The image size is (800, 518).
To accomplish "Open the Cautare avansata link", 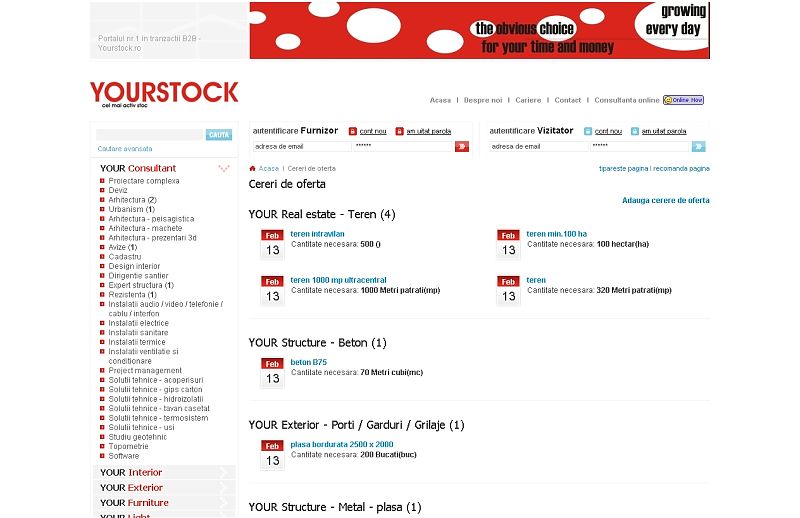I will (125, 149).
